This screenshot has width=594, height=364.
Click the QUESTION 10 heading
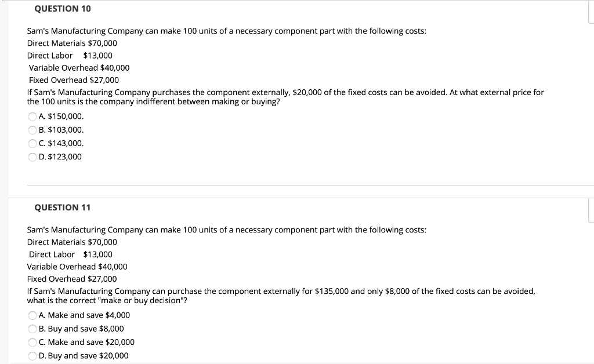click(x=63, y=9)
